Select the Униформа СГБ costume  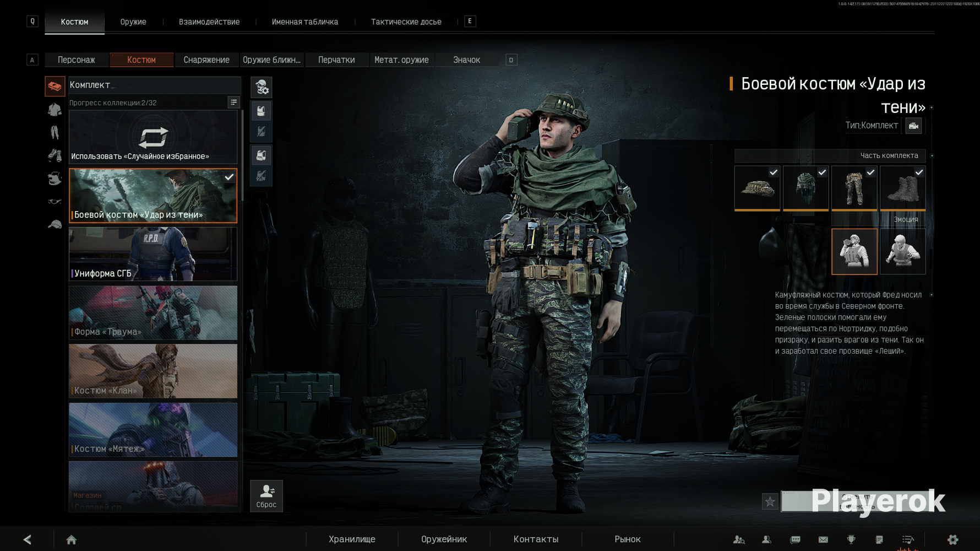[153, 254]
